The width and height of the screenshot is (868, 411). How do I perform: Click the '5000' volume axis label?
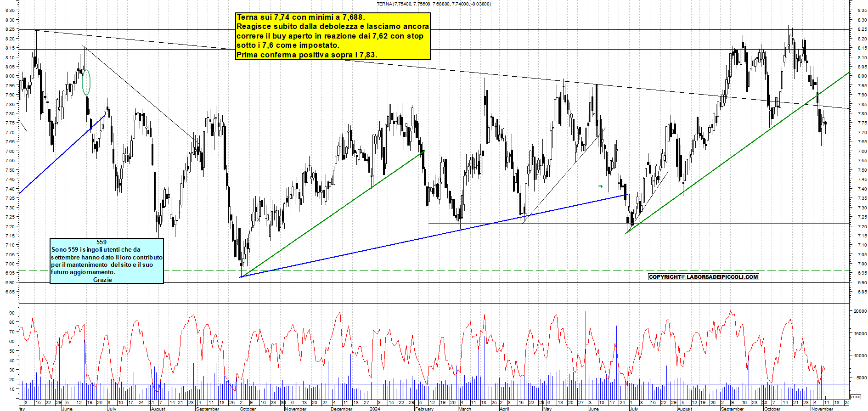point(862,378)
